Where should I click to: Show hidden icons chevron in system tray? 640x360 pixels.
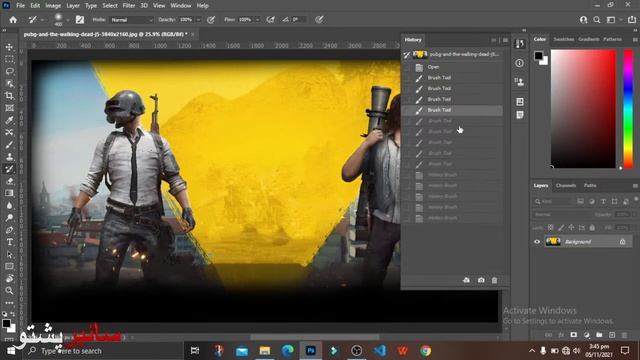[531, 351]
